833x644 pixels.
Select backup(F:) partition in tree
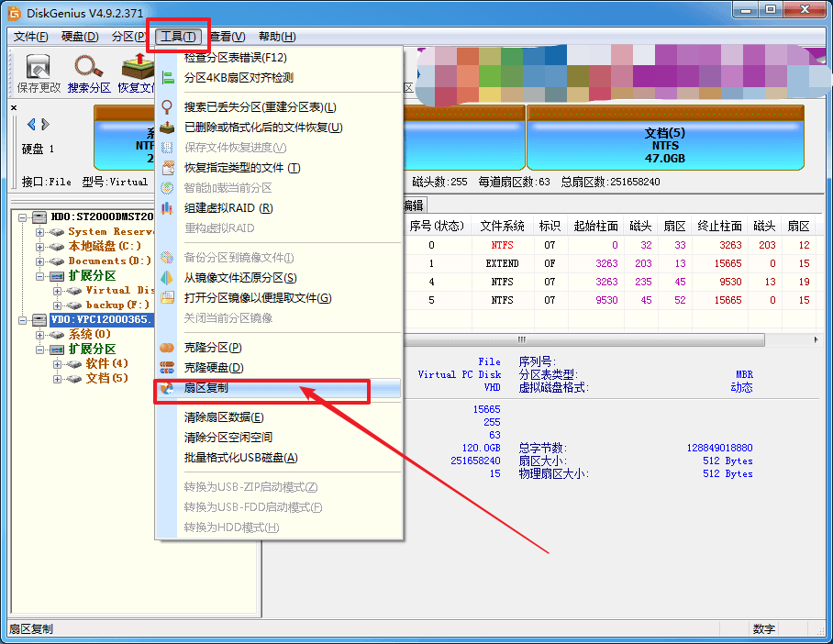117,305
